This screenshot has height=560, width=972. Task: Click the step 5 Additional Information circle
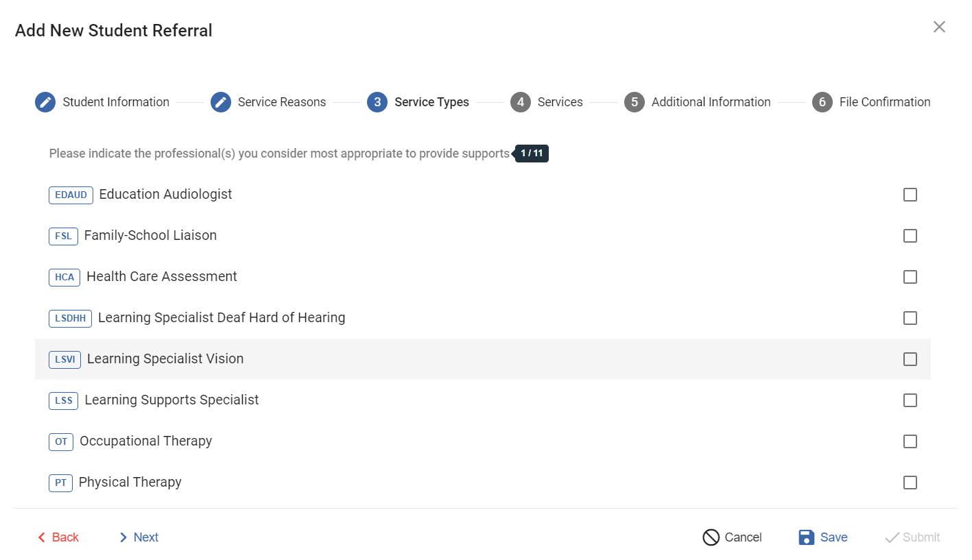pos(635,102)
